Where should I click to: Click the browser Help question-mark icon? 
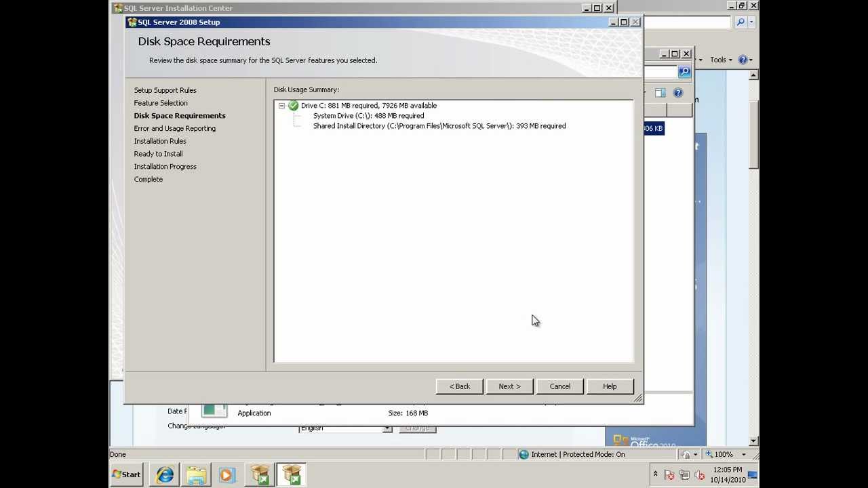pyautogui.click(x=743, y=60)
